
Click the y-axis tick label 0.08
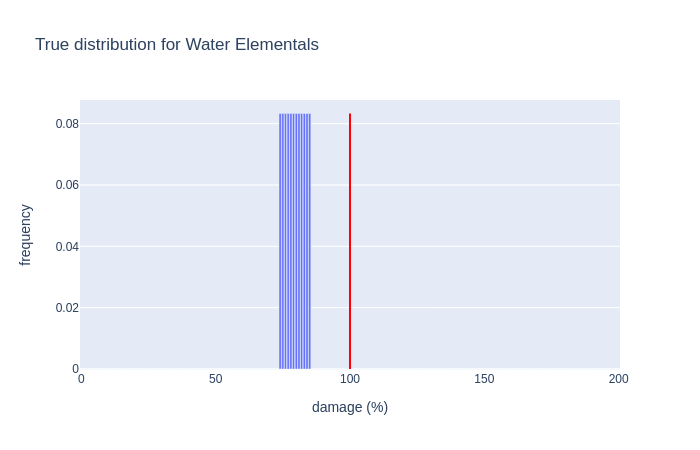coord(67,124)
